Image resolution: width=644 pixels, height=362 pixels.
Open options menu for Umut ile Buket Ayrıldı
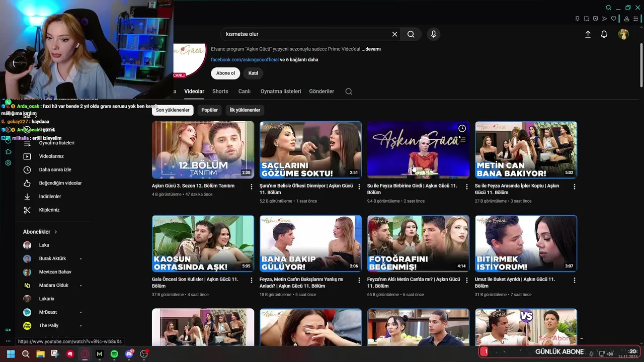point(575,280)
